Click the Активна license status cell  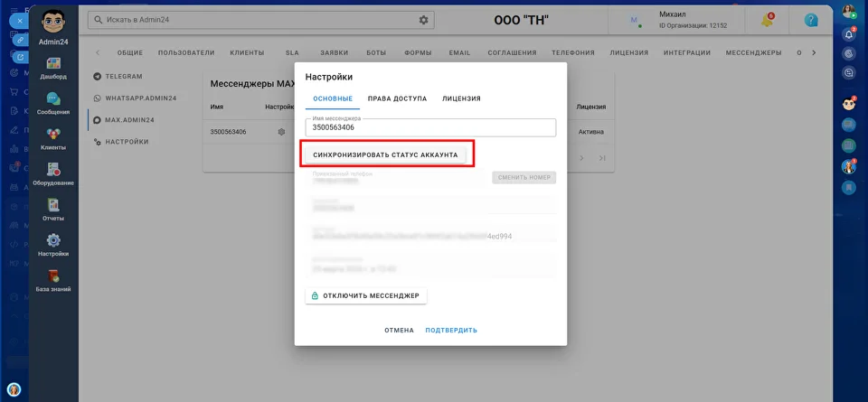591,132
